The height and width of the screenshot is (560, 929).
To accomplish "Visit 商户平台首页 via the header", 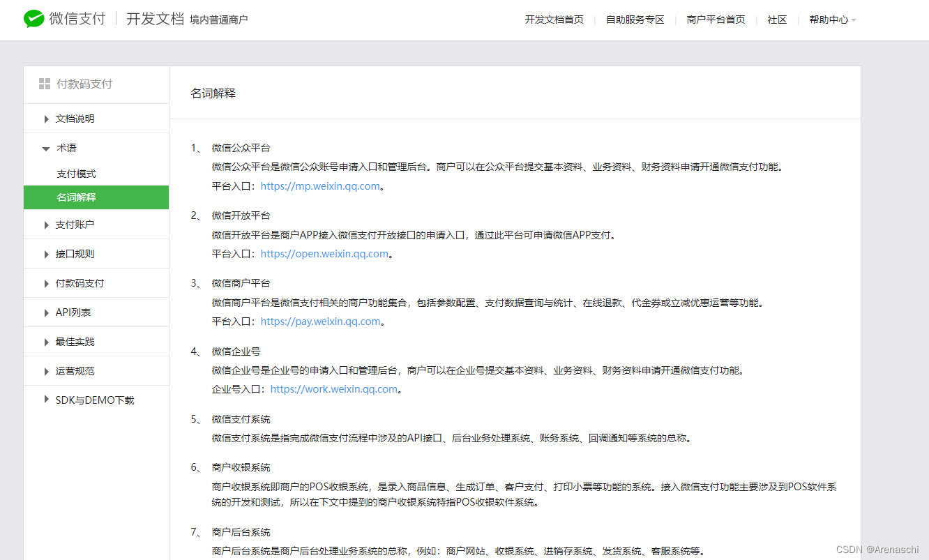I will click(716, 20).
